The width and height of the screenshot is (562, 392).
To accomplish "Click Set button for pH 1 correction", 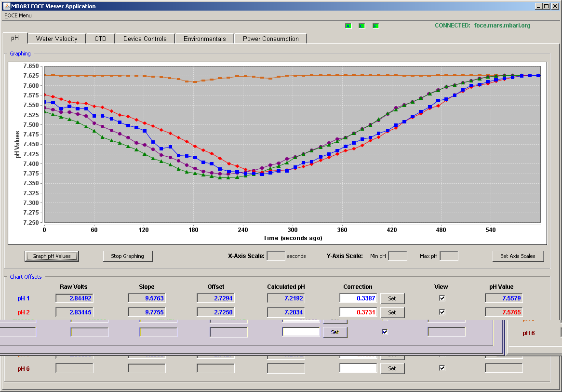I will tap(392, 298).
